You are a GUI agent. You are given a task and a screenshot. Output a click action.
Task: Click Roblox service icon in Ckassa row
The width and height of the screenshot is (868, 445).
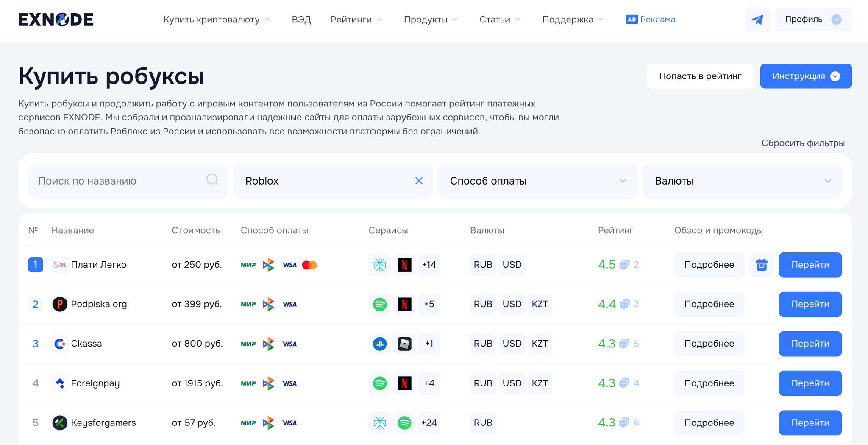pyautogui.click(x=404, y=344)
